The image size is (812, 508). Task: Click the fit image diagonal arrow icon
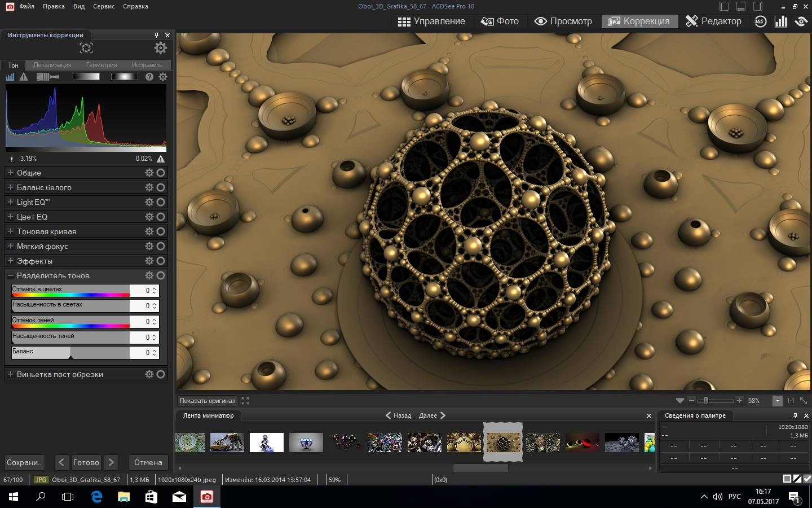coord(804,401)
